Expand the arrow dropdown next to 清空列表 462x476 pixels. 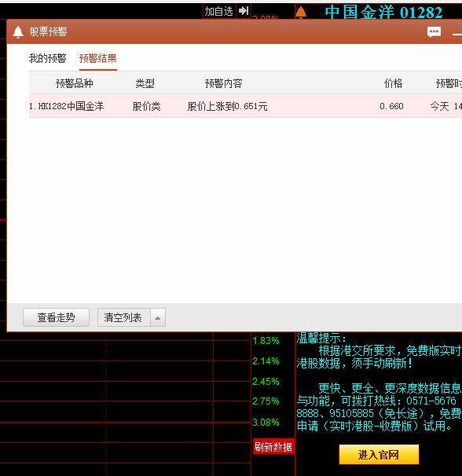click(158, 317)
